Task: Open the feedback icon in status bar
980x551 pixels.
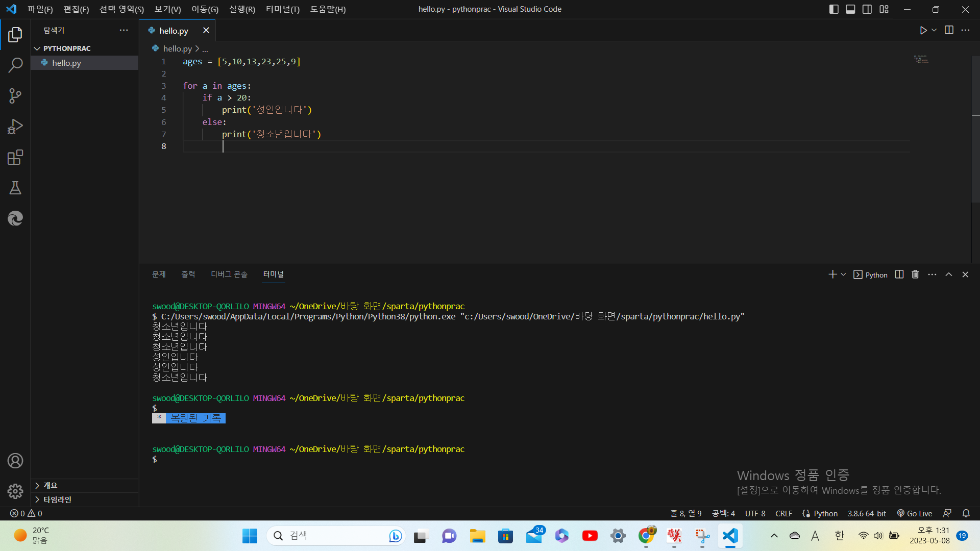Action: coord(947,513)
